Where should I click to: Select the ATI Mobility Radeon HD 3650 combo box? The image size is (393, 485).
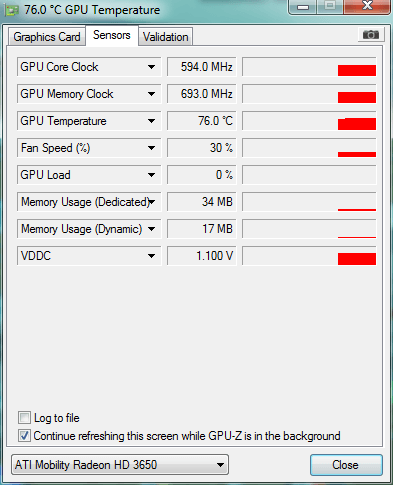point(120,464)
